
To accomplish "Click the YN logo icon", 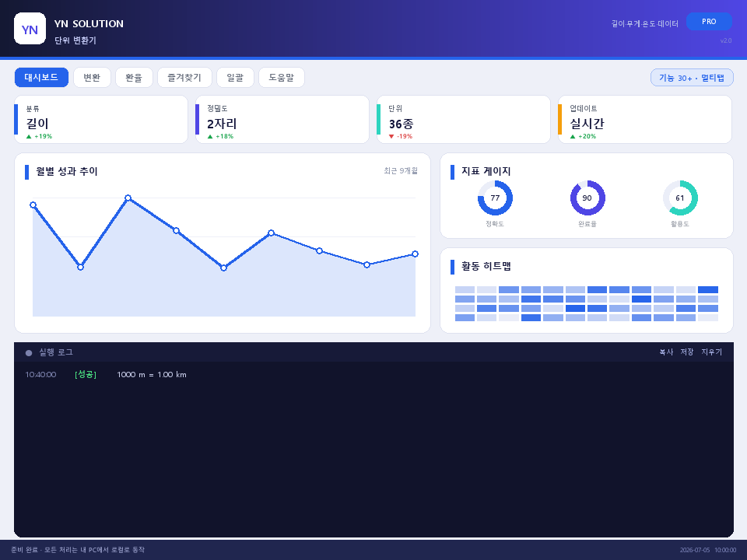I will point(30,29).
